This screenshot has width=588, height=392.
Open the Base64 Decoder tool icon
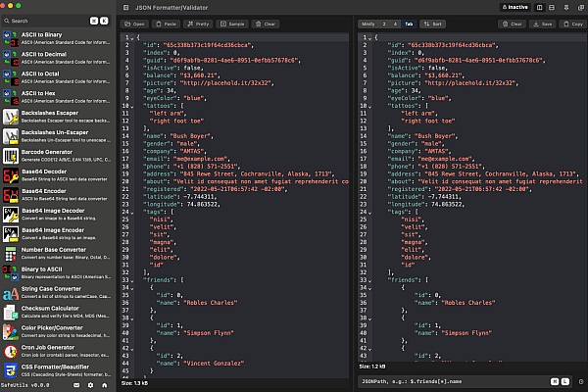[x=11, y=174]
